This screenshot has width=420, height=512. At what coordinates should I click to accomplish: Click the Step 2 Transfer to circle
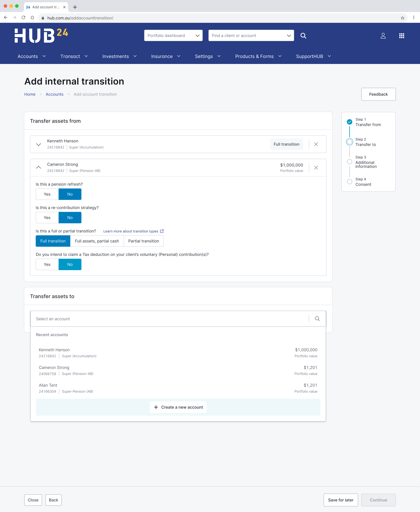[x=349, y=142]
